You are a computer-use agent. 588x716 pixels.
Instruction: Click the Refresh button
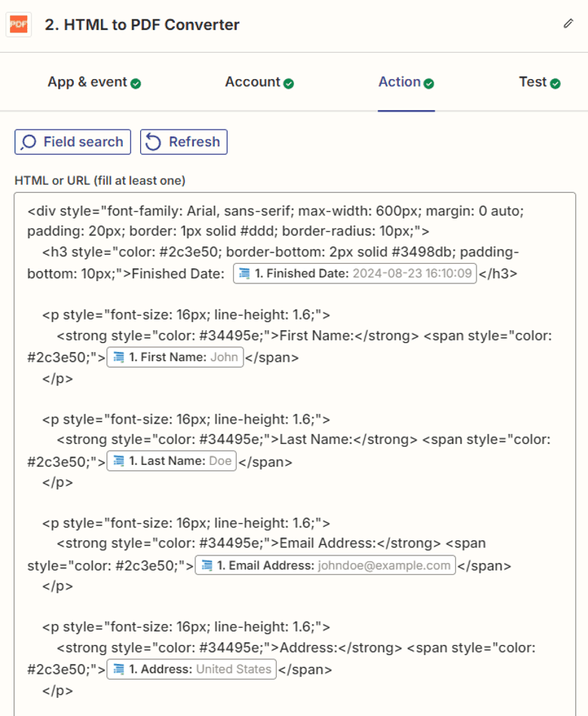tap(183, 142)
